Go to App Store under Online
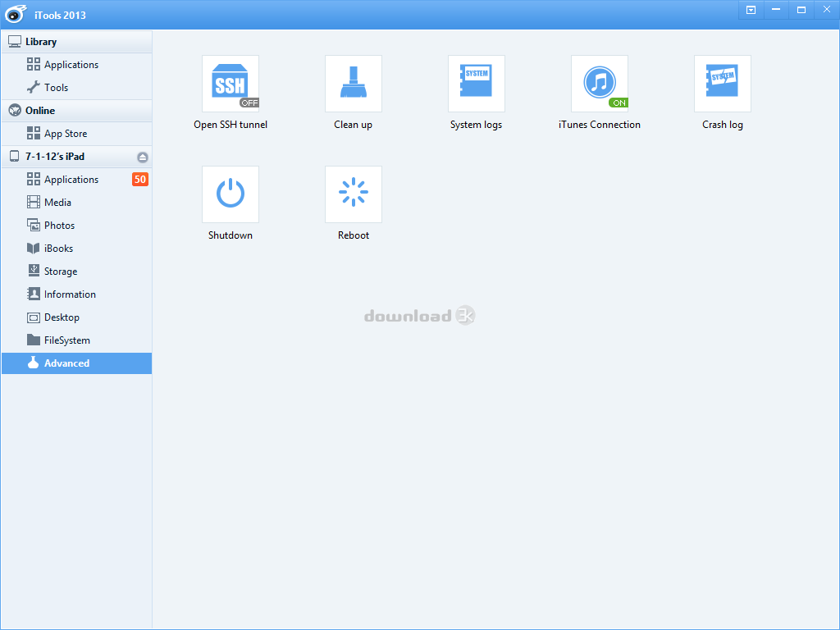Image resolution: width=840 pixels, height=630 pixels. 66,134
